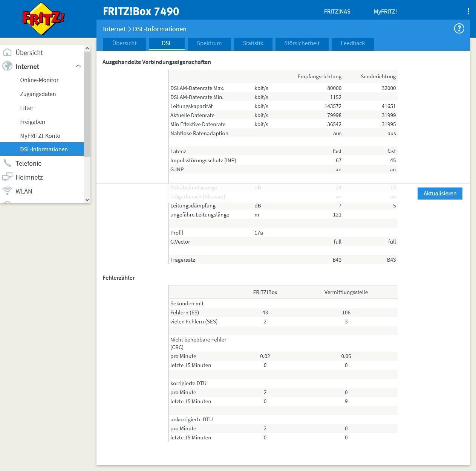Image resolution: width=476 pixels, height=471 pixels.
Task: Click the Heimnetz network icon
Action: click(x=7, y=177)
